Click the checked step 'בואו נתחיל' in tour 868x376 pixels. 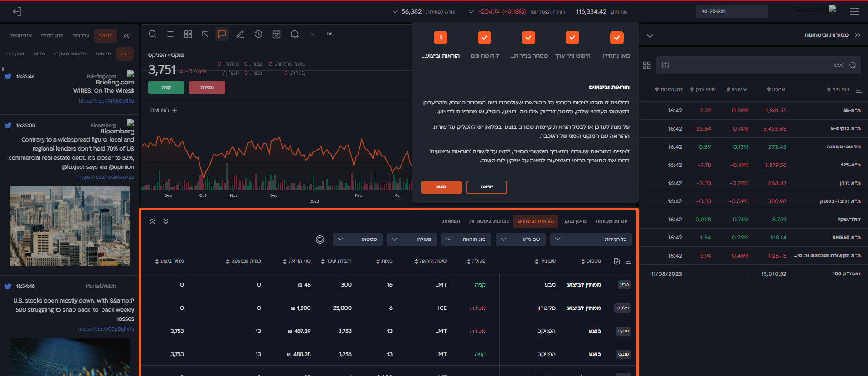[616, 38]
